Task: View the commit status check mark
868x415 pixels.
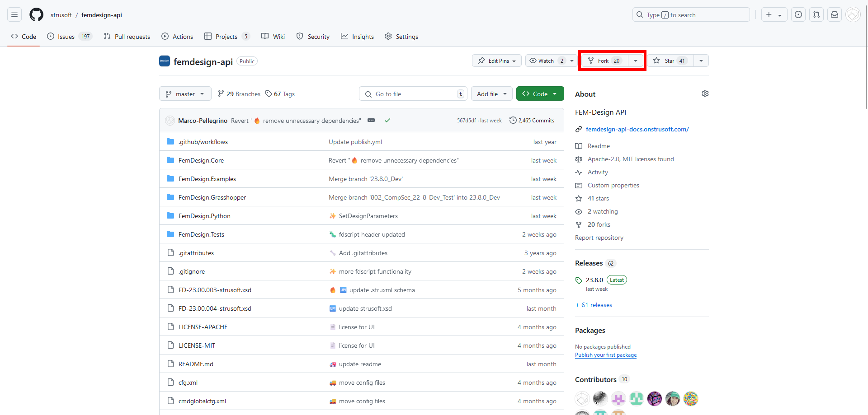Action: point(387,120)
